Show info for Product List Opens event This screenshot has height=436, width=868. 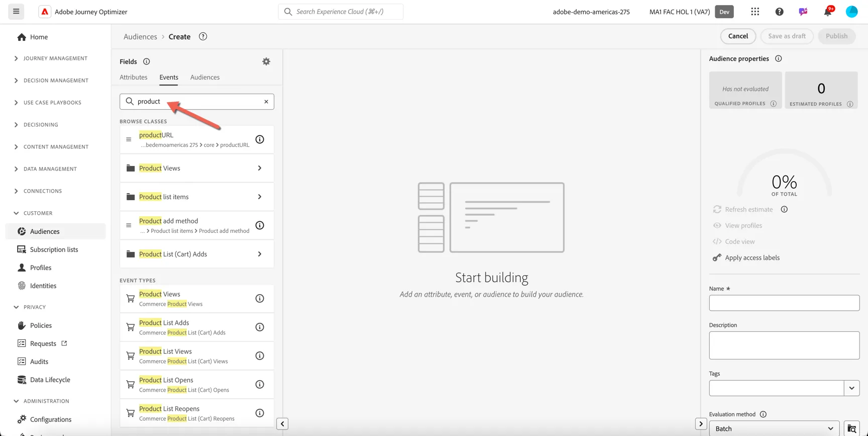click(260, 385)
